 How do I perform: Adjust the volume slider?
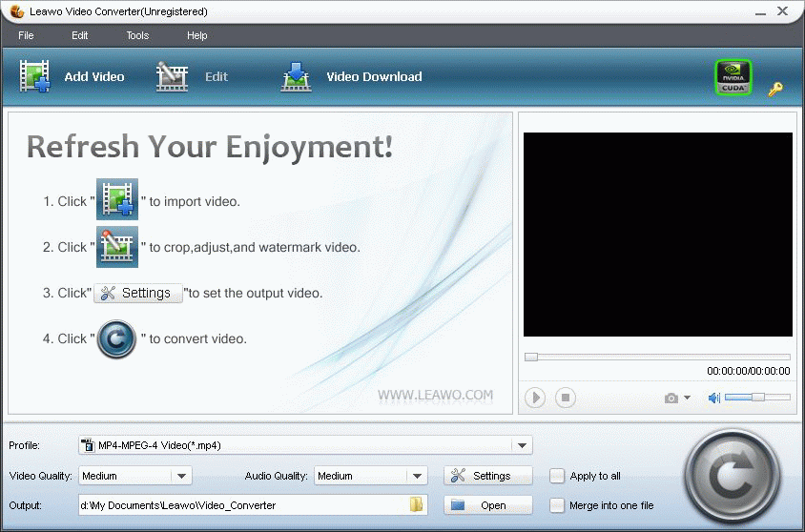pyautogui.click(x=757, y=398)
